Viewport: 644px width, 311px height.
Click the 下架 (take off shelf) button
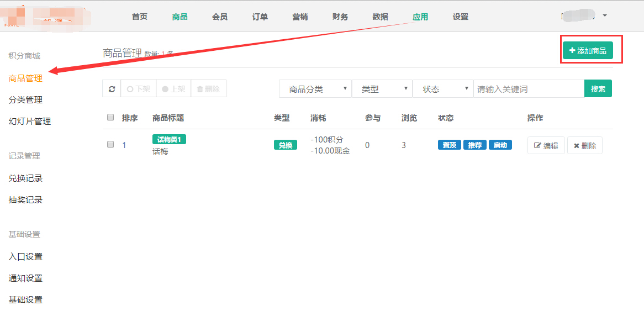coord(138,89)
